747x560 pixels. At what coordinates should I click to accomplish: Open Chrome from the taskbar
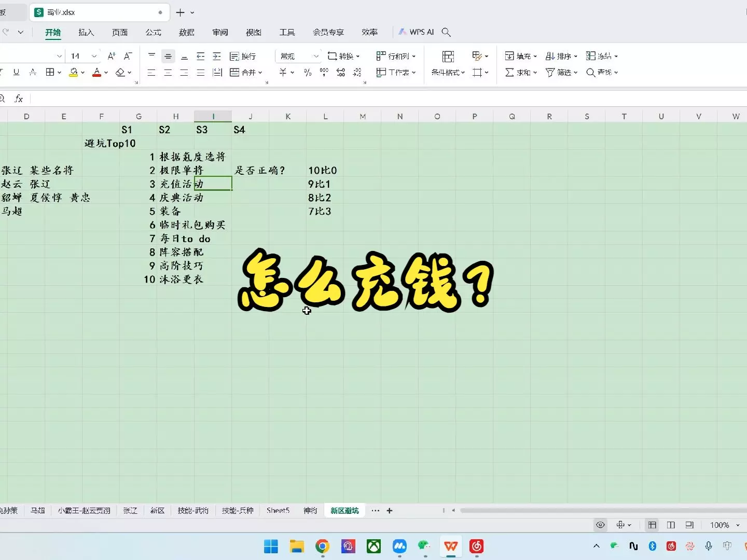(x=322, y=546)
